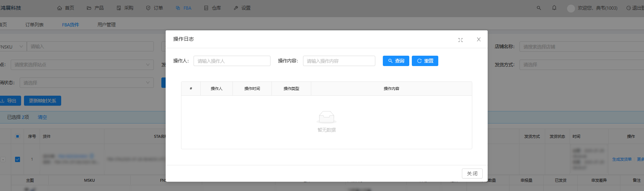
Task: Click the 查询 search button
Action: (x=396, y=61)
